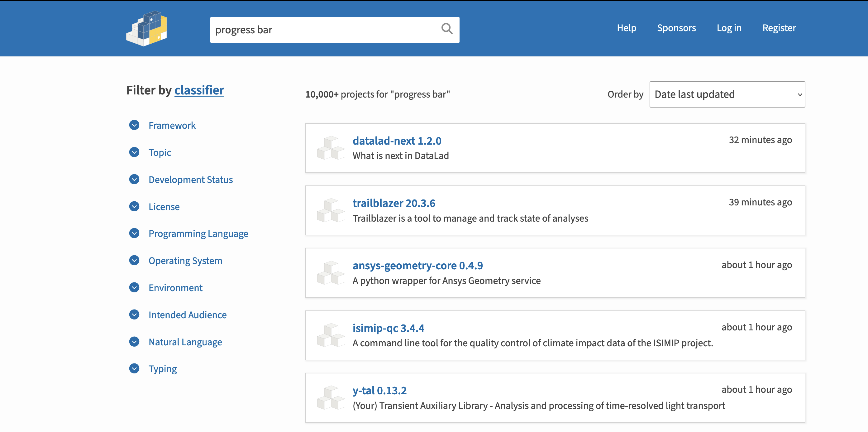The image size is (868, 432).
Task: Click the package icon beside ansys-geometry-core
Action: [x=331, y=272]
